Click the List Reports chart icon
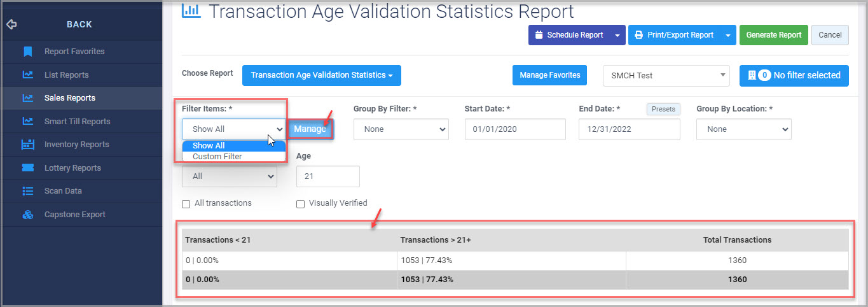This screenshot has height=307, width=868. 27,75
